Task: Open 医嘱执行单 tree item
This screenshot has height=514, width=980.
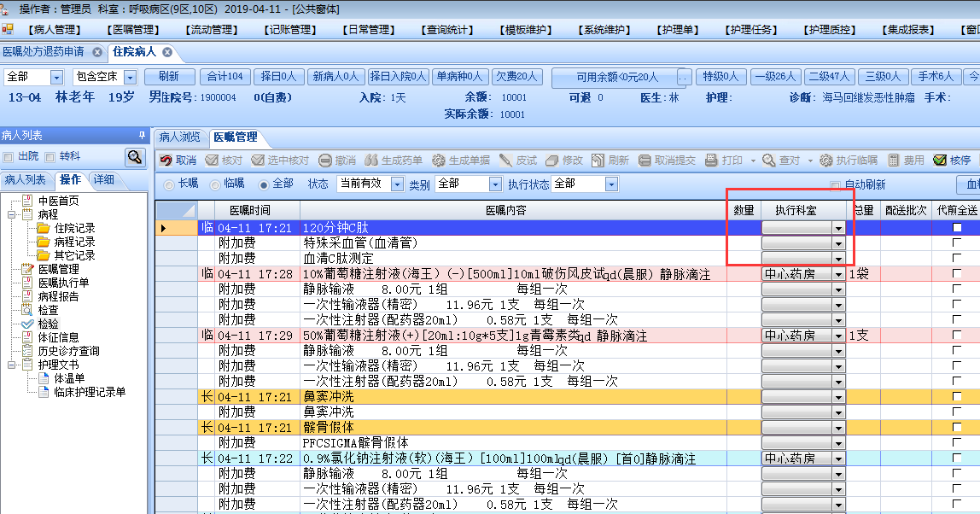Action: pos(63,283)
